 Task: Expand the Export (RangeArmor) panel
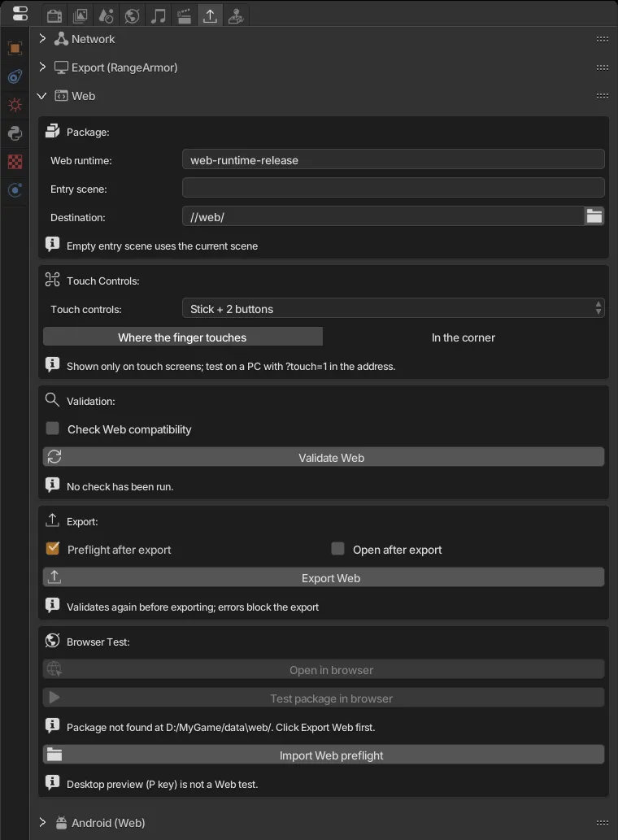(x=42, y=67)
